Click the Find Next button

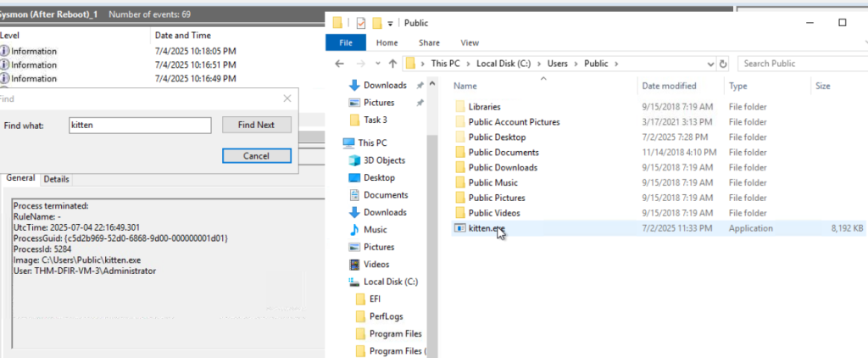tap(256, 125)
